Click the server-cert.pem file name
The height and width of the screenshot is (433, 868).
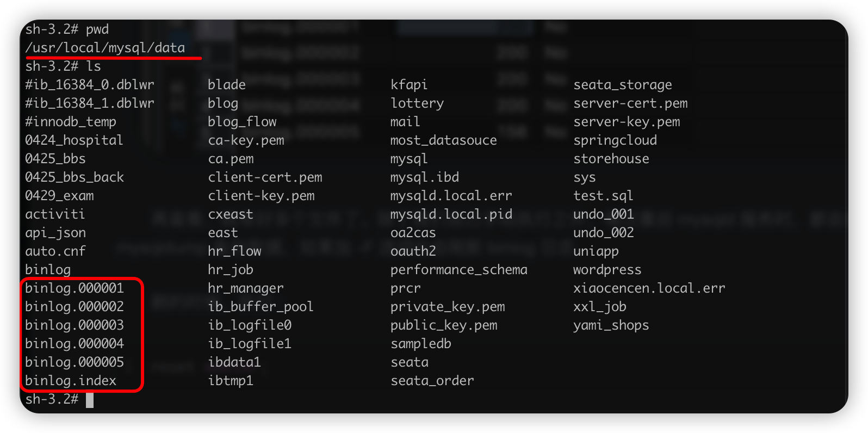[x=630, y=103]
